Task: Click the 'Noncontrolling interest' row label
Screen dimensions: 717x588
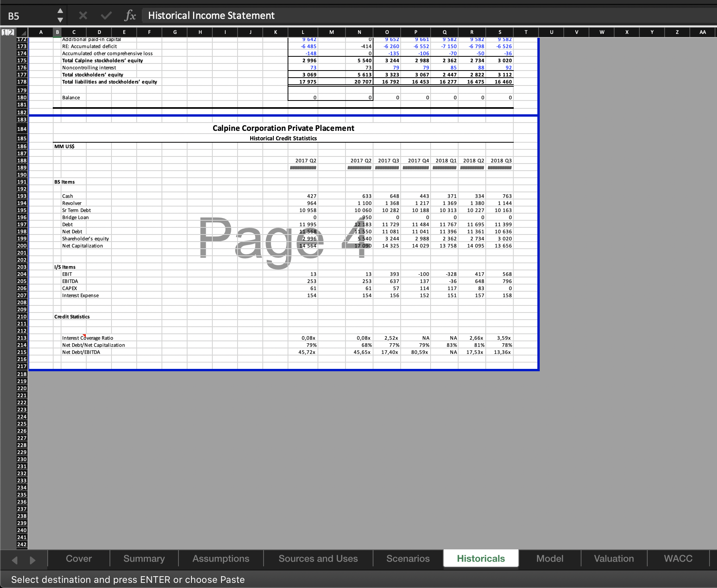Action: click(x=89, y=67)
